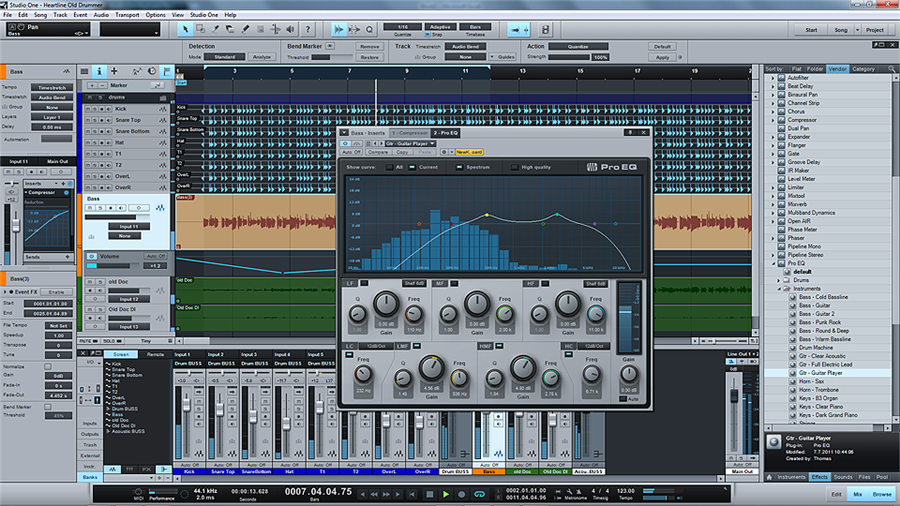Image resolution: width=900 pixels, height=506 pixels.
Task: Click the Stop button in transport bar
Action: [431, 494]
